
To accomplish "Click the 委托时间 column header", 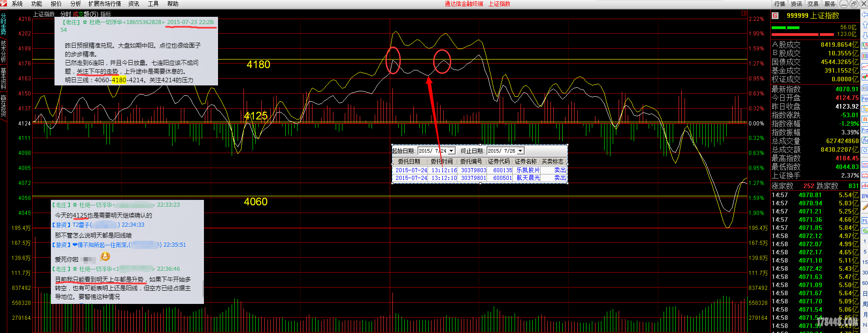I will coord(441,161).
